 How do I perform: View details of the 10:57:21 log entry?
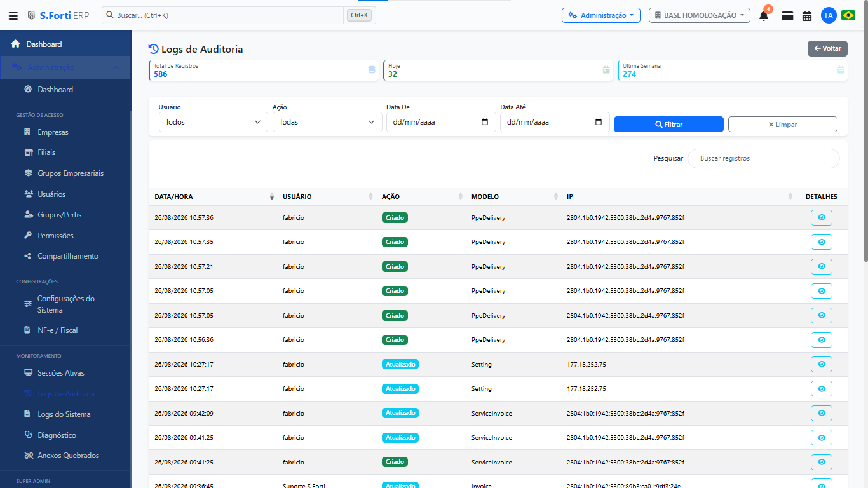[822, 266]
